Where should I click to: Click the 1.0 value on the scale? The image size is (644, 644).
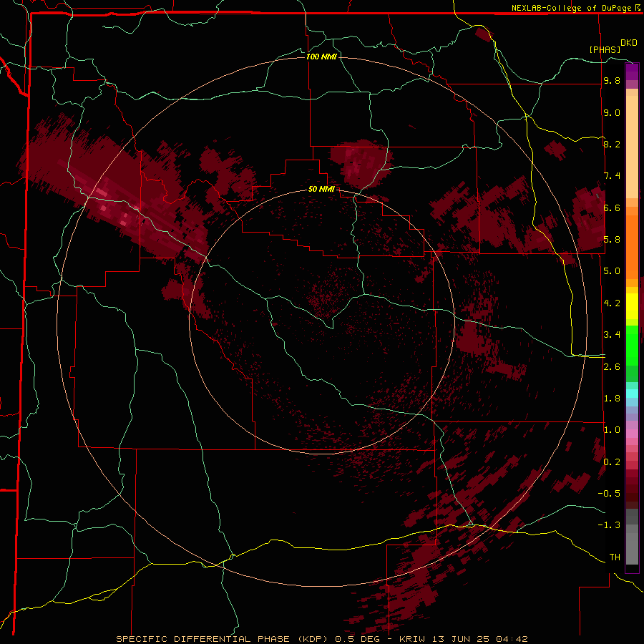coord(612,430)
